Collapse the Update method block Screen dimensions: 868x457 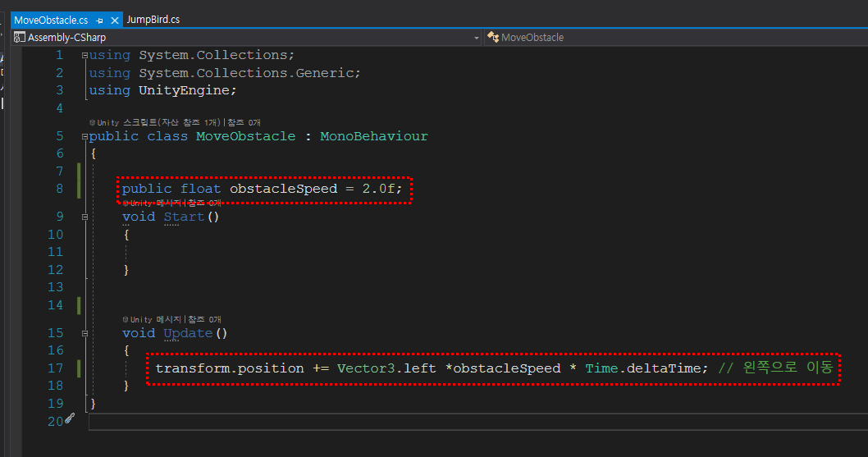tap(85, 333)
